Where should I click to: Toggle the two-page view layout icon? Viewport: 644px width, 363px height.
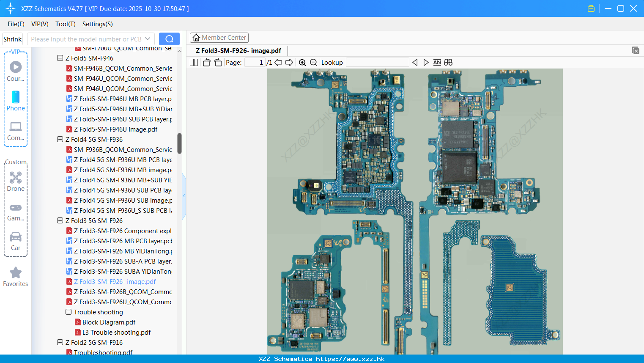pos(194,63)
